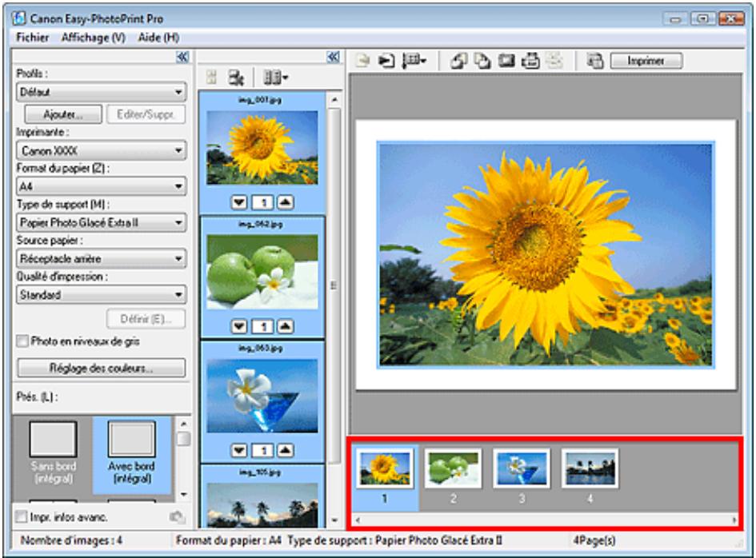Open the Type de support dropdown
The image size is (756, 558).
click(x=102, y=222)
